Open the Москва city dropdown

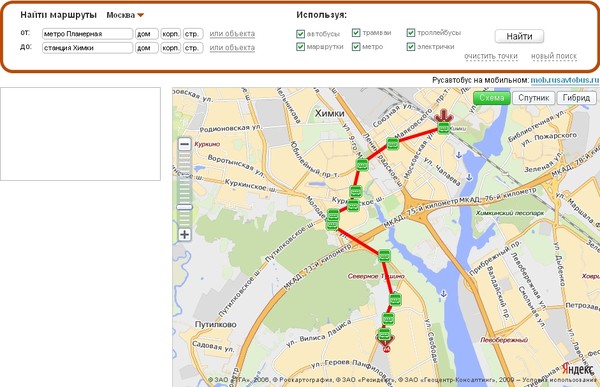pos(125,15)
